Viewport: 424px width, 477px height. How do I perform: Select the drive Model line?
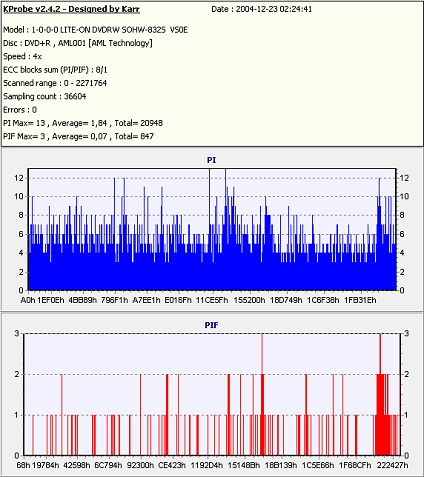pos(95,30)
